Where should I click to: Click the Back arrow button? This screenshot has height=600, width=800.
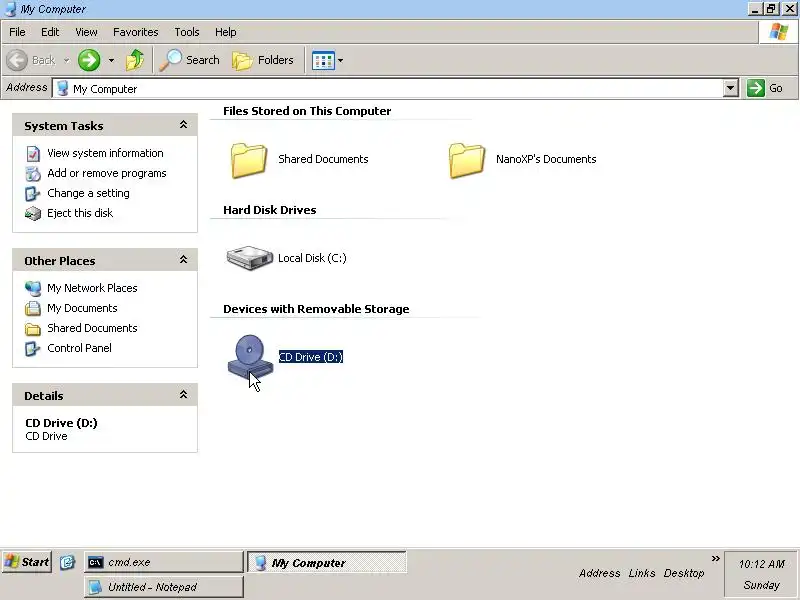tap(17, 60)
